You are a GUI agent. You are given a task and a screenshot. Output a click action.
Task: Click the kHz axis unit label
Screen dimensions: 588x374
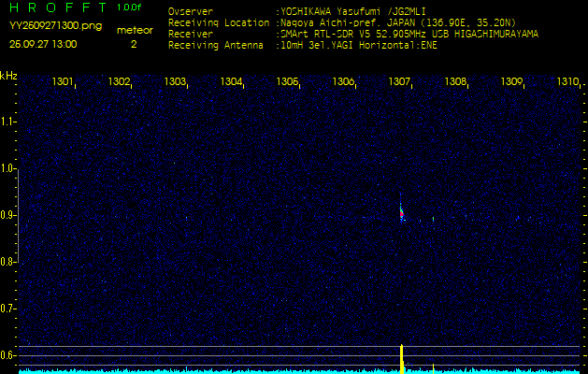(x=8, y=76)
